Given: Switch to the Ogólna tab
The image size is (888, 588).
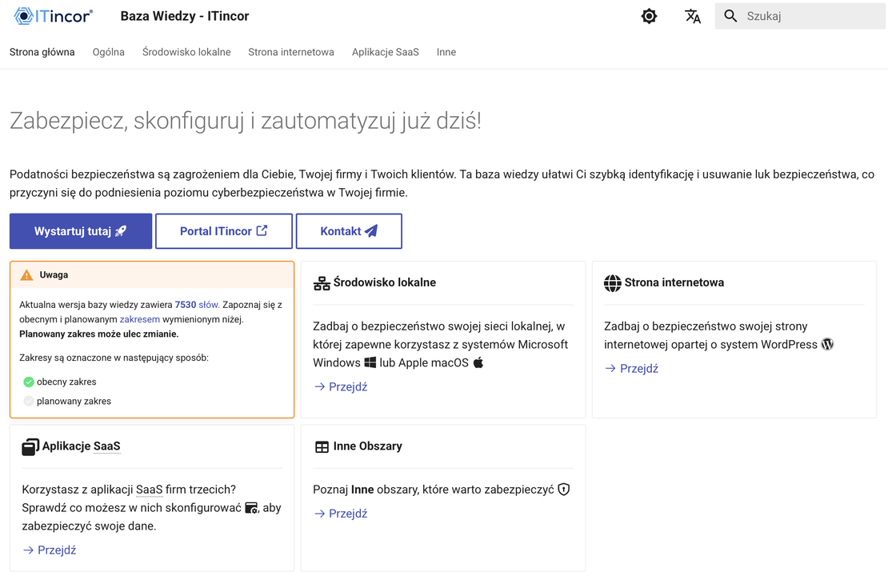Looking at the screenshot, I should tap(108, 52).
